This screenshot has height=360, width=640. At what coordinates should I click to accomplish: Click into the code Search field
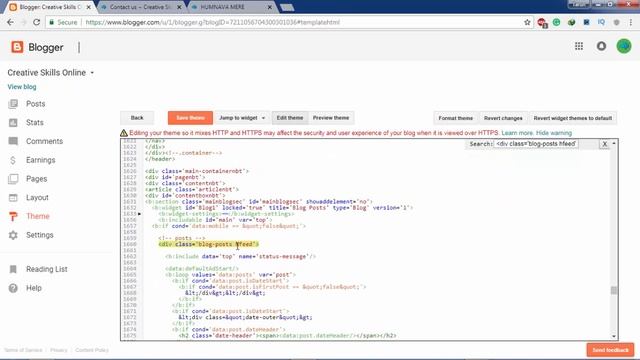point(536,144)
